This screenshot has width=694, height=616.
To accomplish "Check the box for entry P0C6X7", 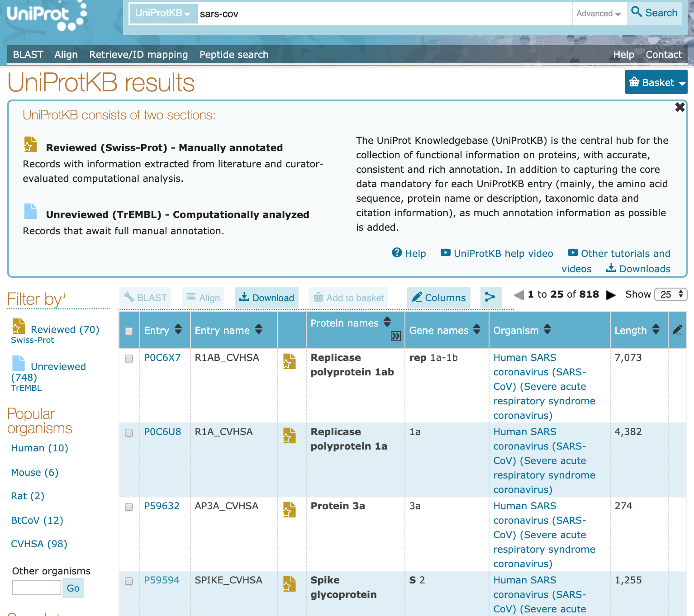I will (x=129, y=359).
